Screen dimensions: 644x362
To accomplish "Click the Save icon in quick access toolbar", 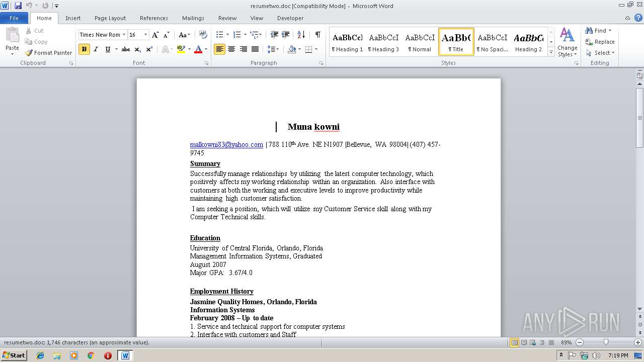I will pos(18,6).
